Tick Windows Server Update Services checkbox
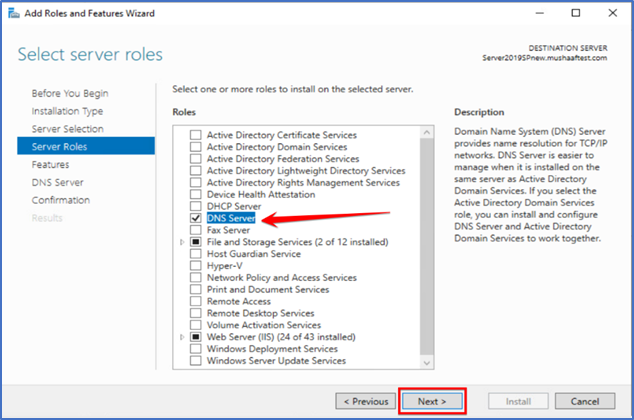Screen dimensions: 634x420 (x=196, y=361)
